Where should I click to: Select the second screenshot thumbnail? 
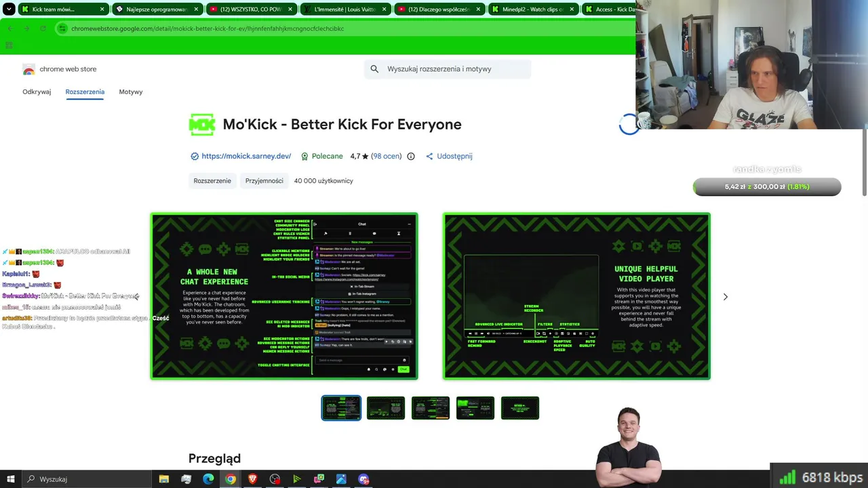click(386, 408)
